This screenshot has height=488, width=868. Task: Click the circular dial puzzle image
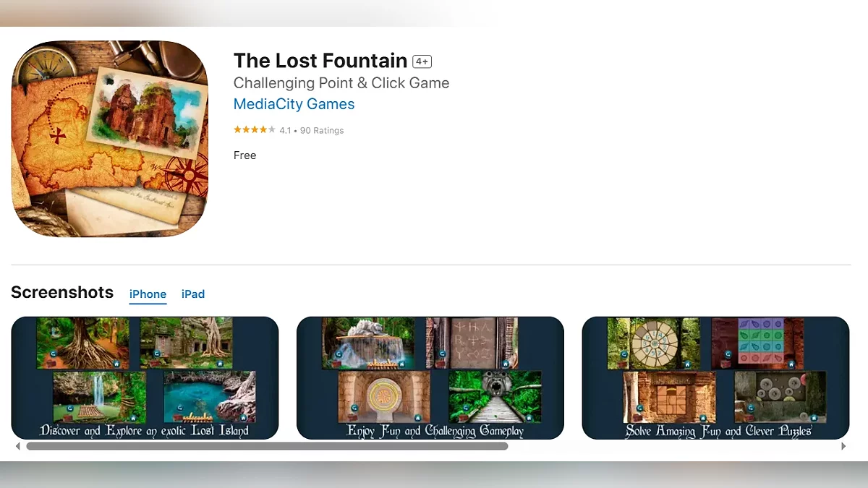tap(654, 343)
